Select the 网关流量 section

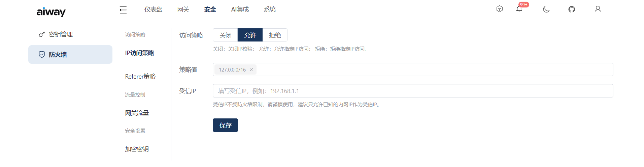(x=137, y=113)
